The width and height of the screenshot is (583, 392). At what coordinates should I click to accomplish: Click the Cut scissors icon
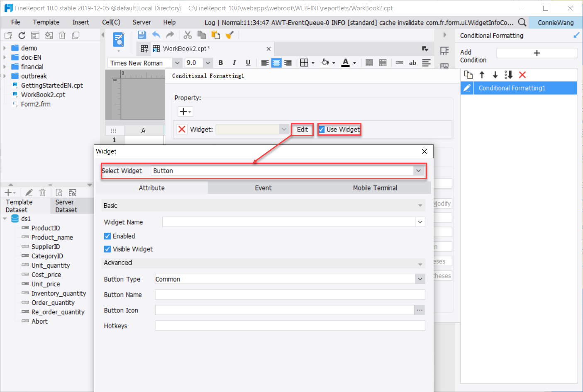pos(187,35)
